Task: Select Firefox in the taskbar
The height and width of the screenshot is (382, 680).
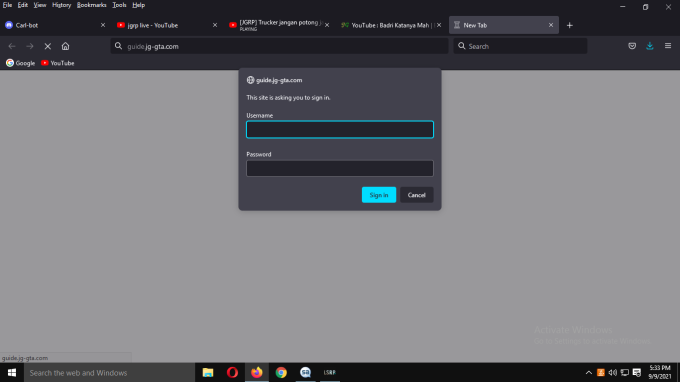Action: tap(257, 372)
